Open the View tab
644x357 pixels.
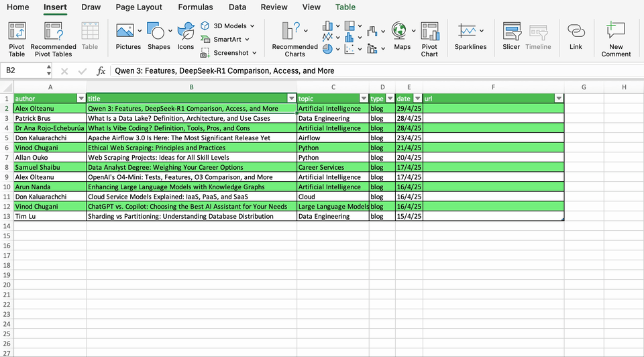(x=311, y=7)
